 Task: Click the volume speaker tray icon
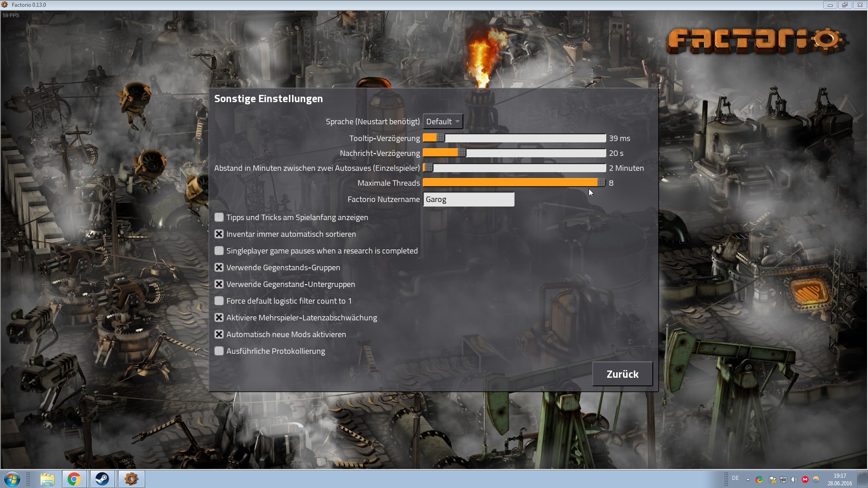[x=794, y=479]
